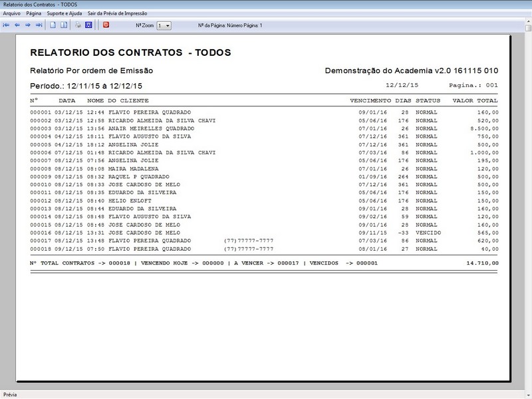Click the VENCIMENTO column header
Image resolution: width=532 pixels, height=399 pixels.
[x=370, y=101]
